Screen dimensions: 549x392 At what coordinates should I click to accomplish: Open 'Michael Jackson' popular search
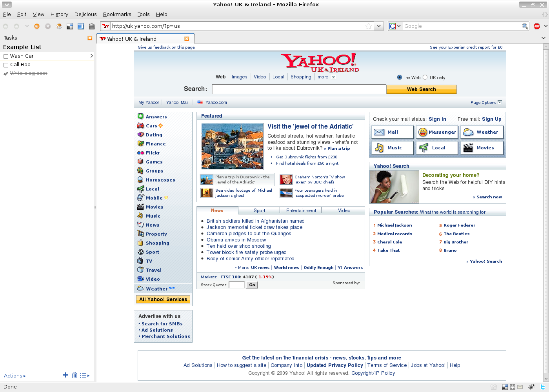pyautogui.click(x=394, y=225)
